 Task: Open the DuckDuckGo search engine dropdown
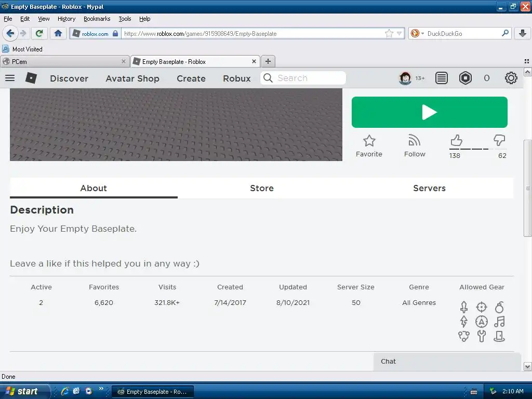pos(417,33)
